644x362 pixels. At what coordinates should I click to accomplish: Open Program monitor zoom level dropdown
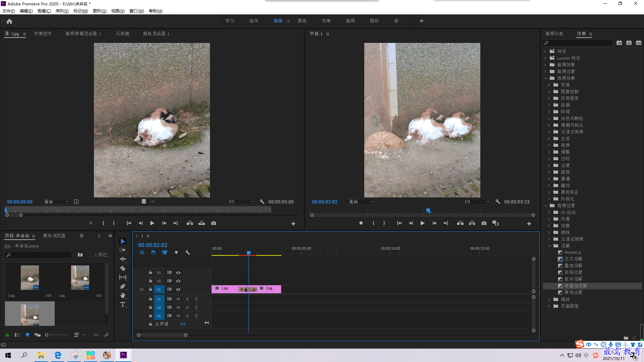click(361, 202)
